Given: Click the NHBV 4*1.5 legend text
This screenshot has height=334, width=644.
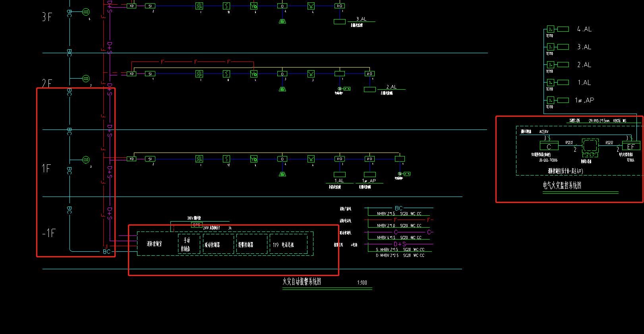Looking at the screenshot, I should click(386, 237).
